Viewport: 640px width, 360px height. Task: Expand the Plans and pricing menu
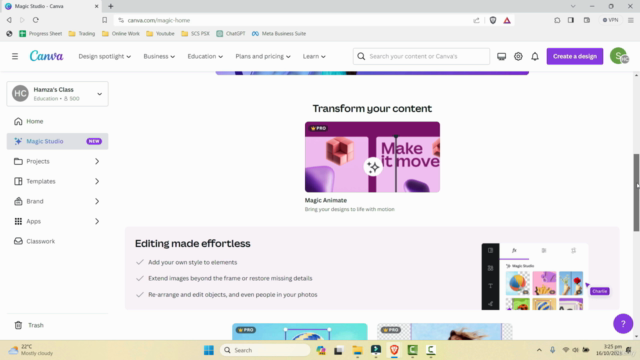pos(263,56)
